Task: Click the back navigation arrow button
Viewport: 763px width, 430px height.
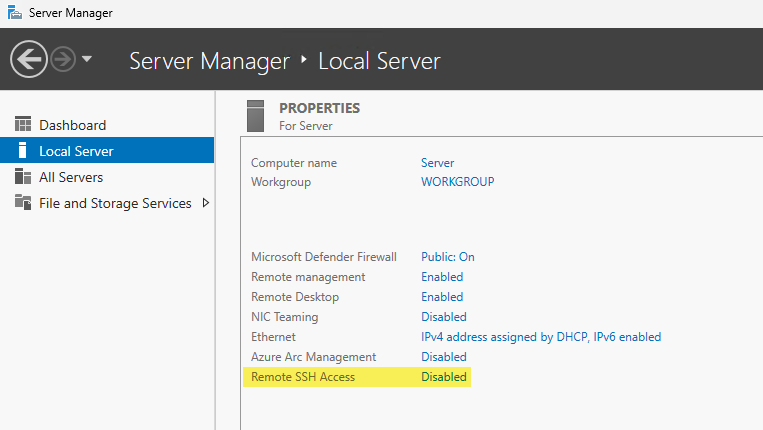Action: click(29, 60)
